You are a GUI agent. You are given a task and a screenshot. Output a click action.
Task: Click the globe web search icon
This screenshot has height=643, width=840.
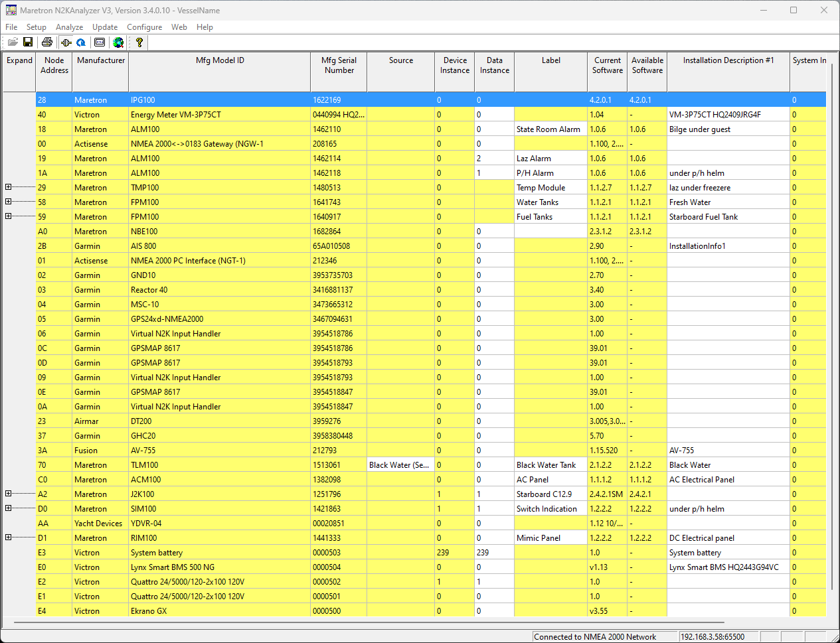tap(118, 42)
